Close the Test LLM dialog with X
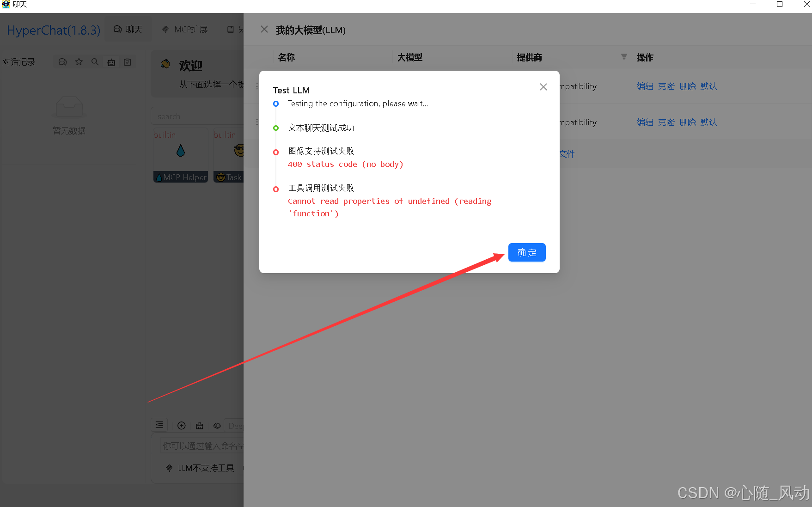Screen dimensions: 812x507 (543, 87)
